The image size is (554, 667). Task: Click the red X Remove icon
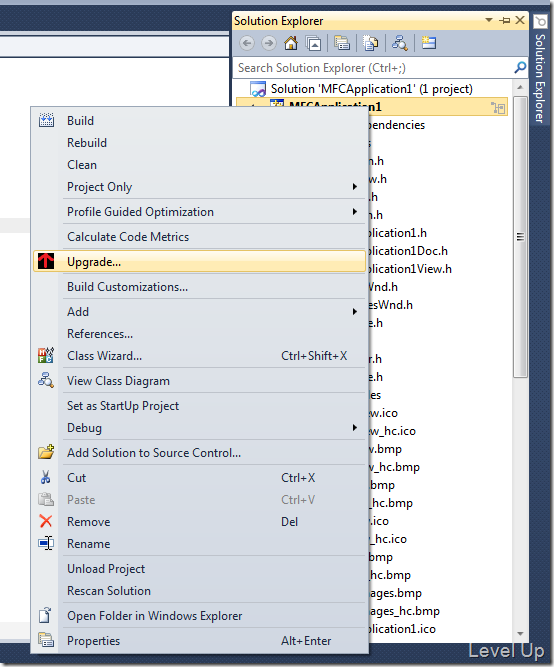46,521
